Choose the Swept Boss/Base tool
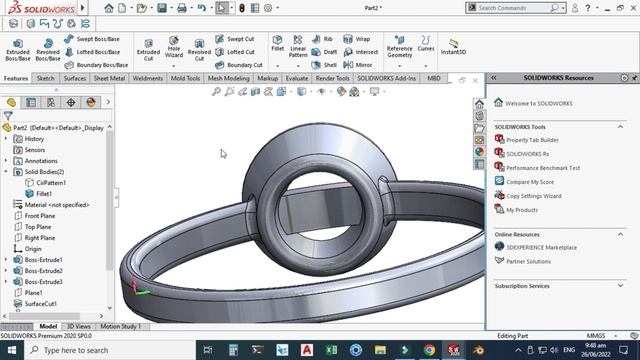 pyautogui.click(x=92, y=39)
